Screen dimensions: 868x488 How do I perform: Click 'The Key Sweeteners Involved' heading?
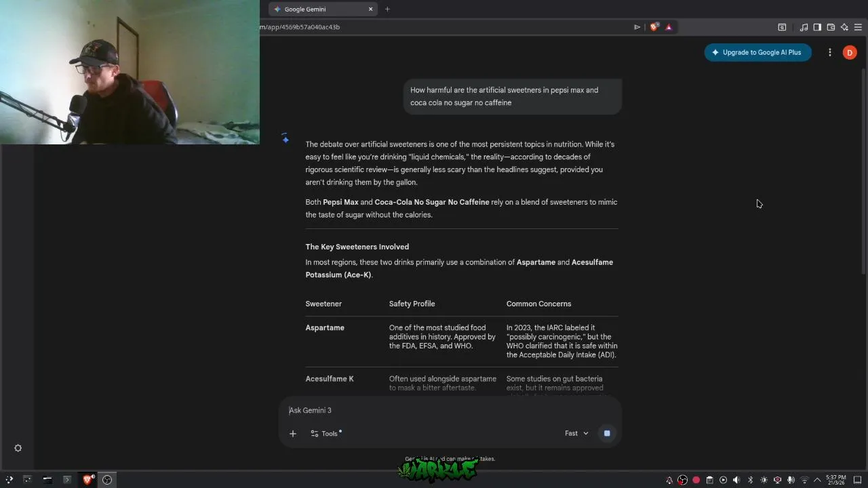tap(357, 247)
